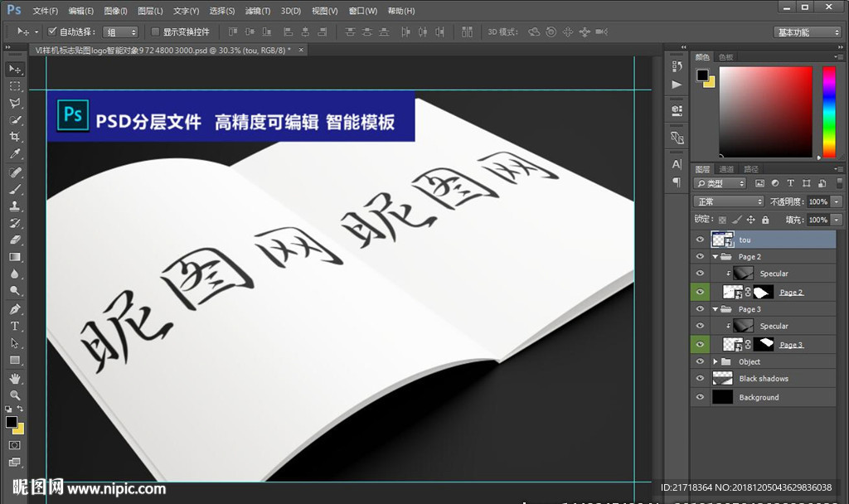Collapse the Page 2 layer group
This screenshot has width=849, height=504.
click(715, 257)
